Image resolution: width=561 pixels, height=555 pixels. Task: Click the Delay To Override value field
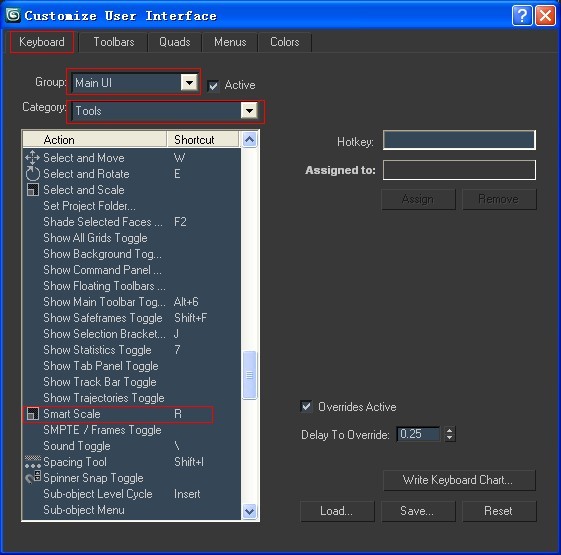[x=418, y=434]
